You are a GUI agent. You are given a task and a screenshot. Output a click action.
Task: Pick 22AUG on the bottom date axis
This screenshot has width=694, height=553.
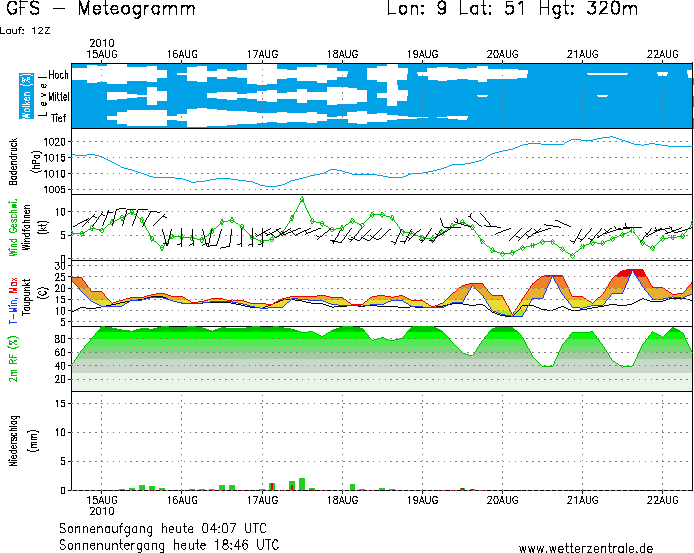click(x=662, y=499)
